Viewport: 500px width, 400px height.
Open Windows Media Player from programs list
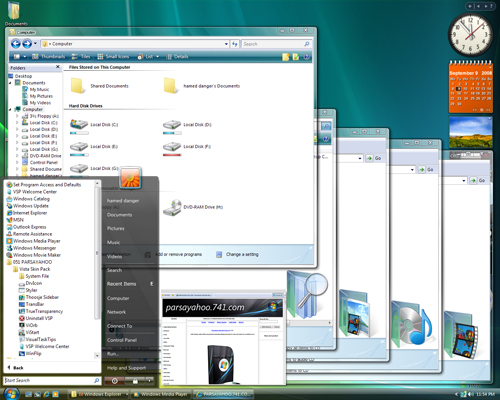point(33,241)
